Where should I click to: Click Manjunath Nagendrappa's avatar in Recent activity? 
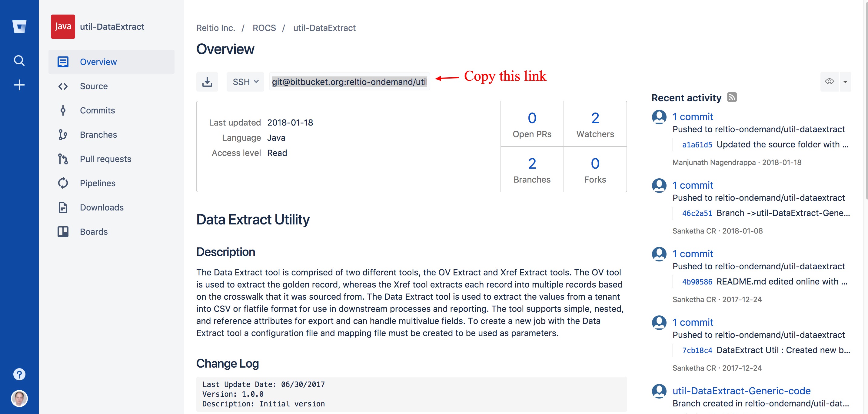(659, 117)
